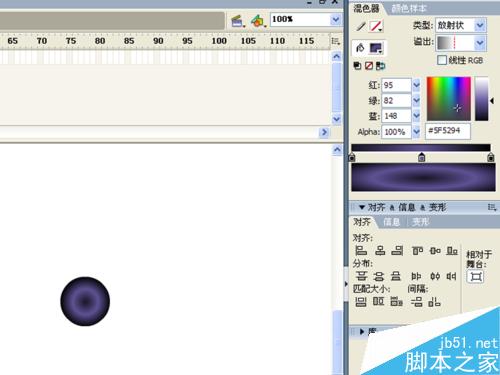500x375 pixels.
Task: Click match width icon
Action: (360, 302)
